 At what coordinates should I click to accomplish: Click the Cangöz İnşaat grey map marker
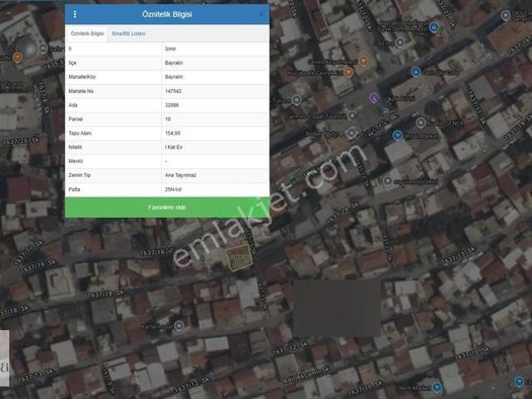pos(352,116)
